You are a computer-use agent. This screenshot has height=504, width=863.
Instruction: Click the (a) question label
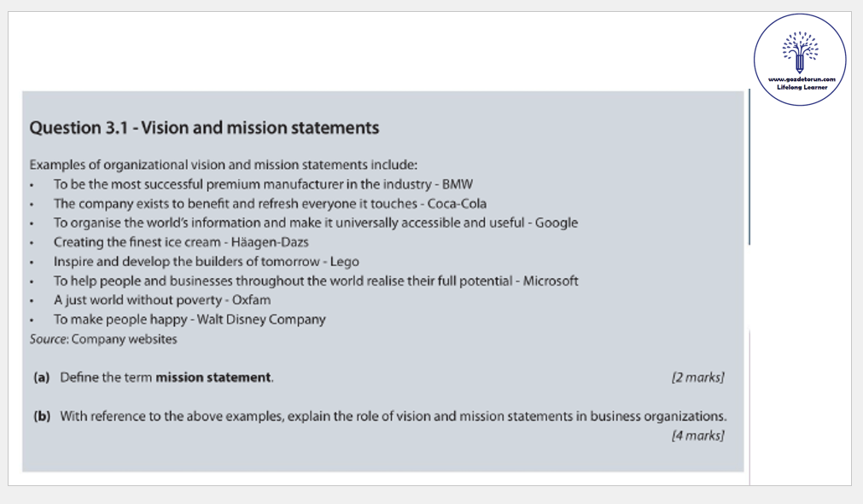(41, 377)
